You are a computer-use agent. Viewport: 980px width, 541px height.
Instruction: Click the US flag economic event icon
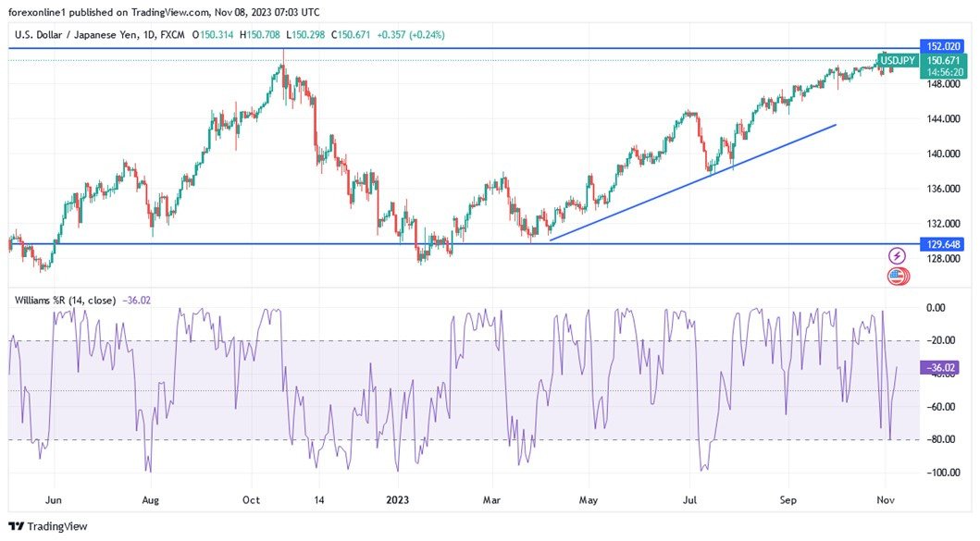[895, 275]
